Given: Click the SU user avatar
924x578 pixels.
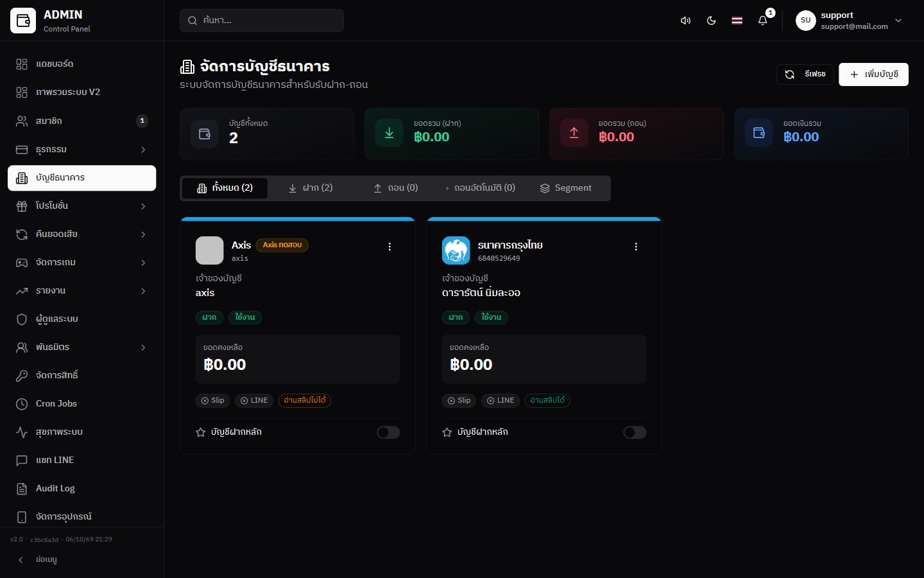Looking at the screenshot, I should 806,21.
